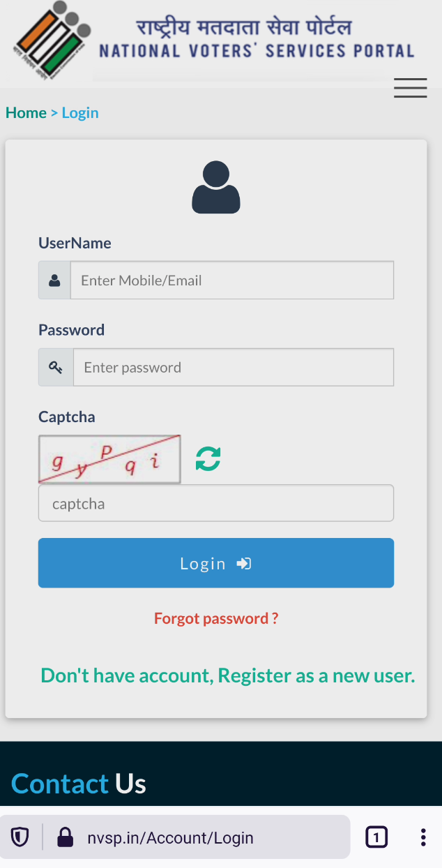Click the password key icon
The image size is (442, 868).
click(x=54, y=366)
